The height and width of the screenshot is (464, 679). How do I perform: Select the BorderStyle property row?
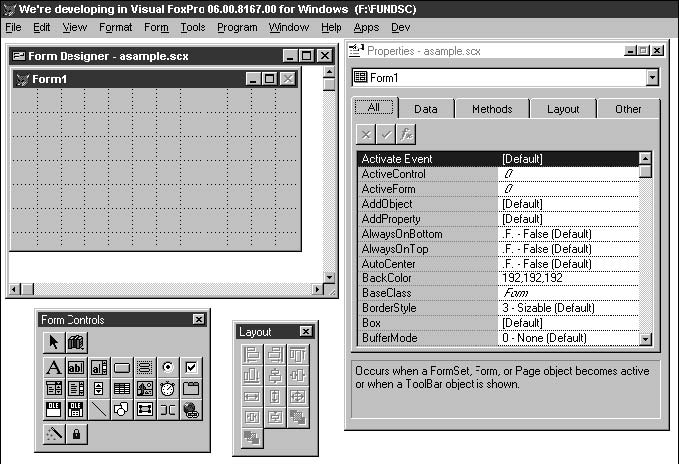point(427,308)
